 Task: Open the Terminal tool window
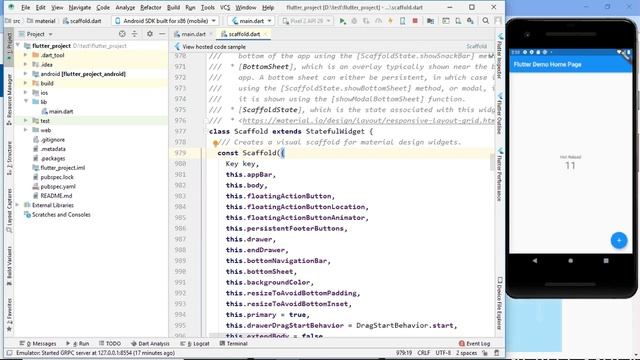click(233, 344)
